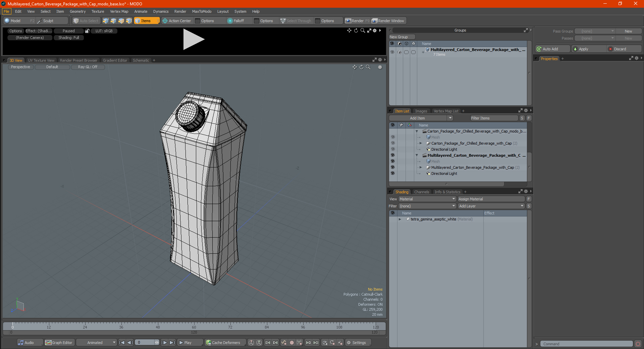Screen dimensions: 644x349
Task: Open the Animated keying dropdown
Action: pos(97,343)
